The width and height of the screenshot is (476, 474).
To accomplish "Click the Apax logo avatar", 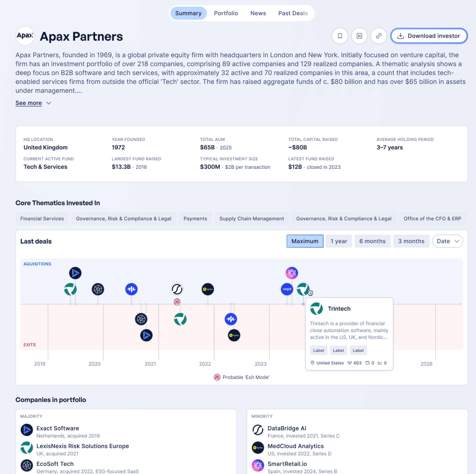I will [25, 36].
